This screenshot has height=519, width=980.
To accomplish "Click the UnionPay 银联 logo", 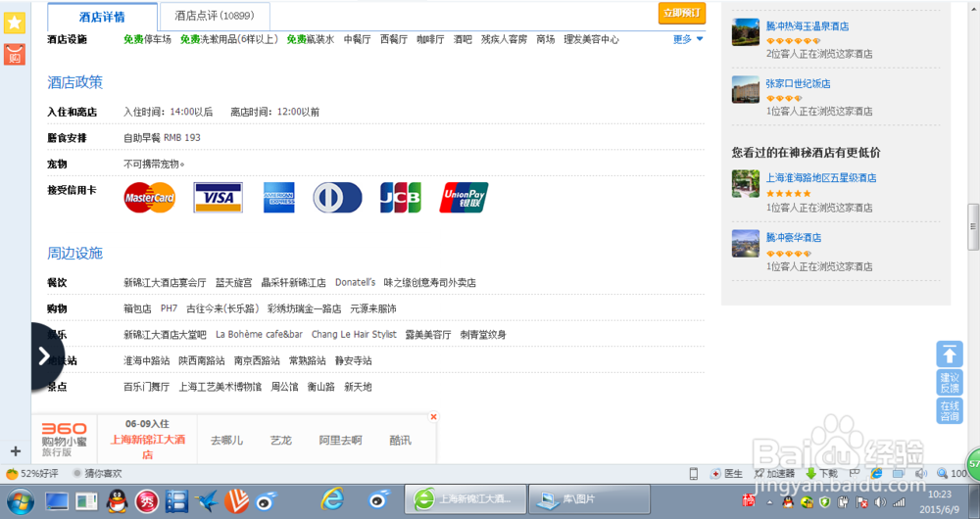I will [x=464, y=198].
